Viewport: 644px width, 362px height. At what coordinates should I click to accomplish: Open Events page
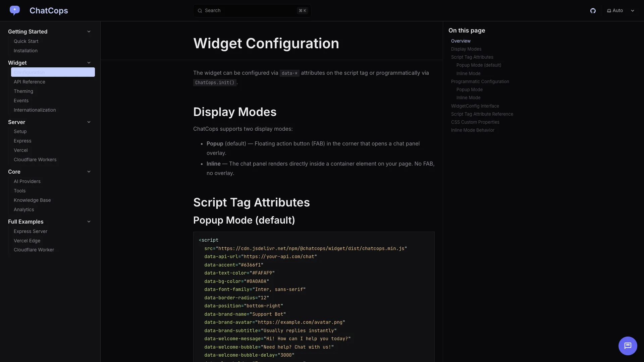pyautogui.click(x=21, y=101)
